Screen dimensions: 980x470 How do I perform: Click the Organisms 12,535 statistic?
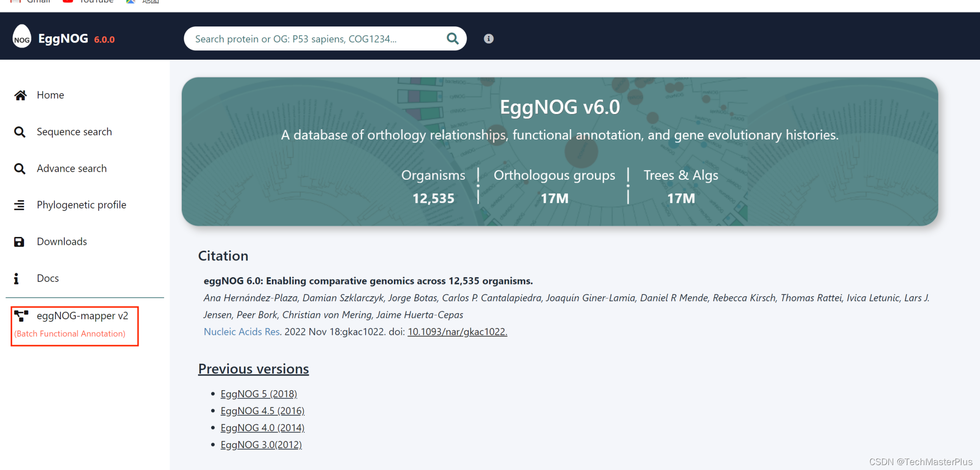click(x=433, y=187)
